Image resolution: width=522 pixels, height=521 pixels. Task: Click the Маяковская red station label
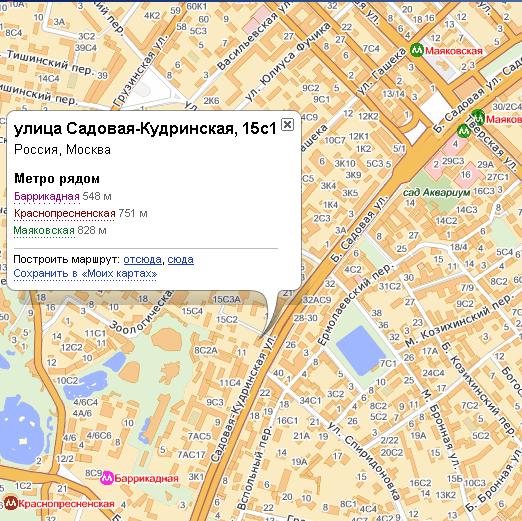[x=454, y=51]
